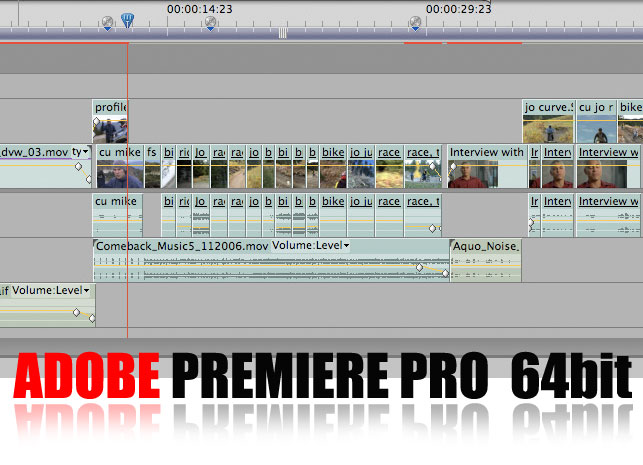The width and height of the screenshot is (643, 465).
Task: Select the jo curve clip
Action: (x=548, y=121)
